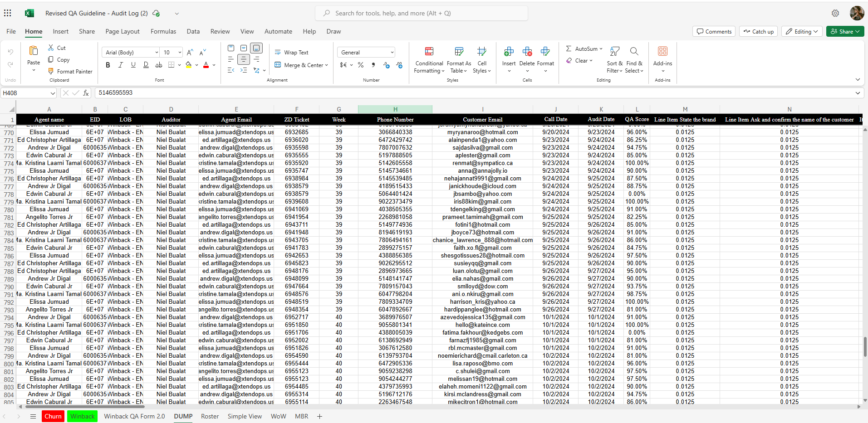Open the font name dropdown
Viewport: 868px width, 423px height.
point(157,53)
